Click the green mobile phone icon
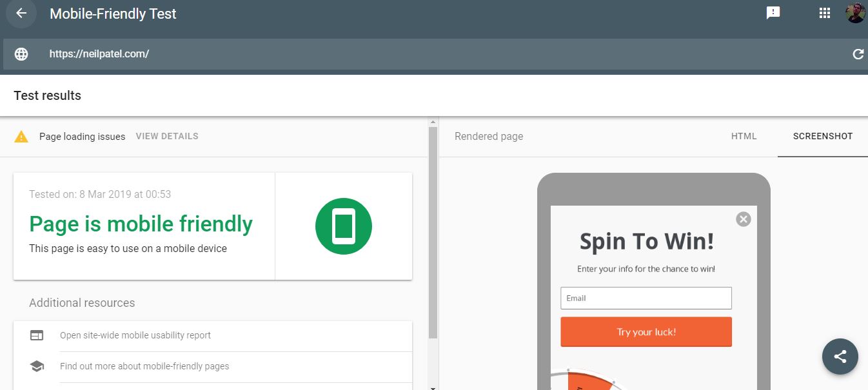868x390 pixels. [344, 226]
